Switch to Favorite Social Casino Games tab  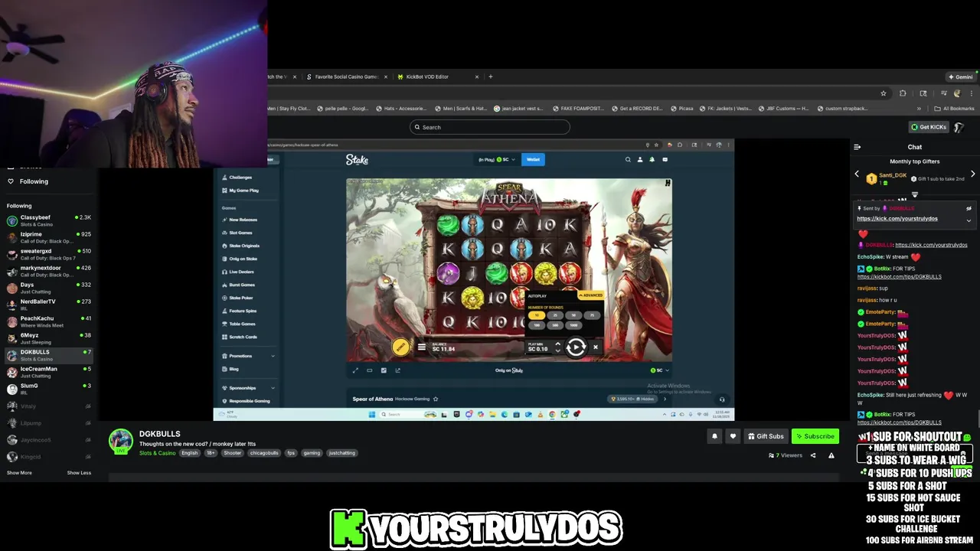pos(347,77)
